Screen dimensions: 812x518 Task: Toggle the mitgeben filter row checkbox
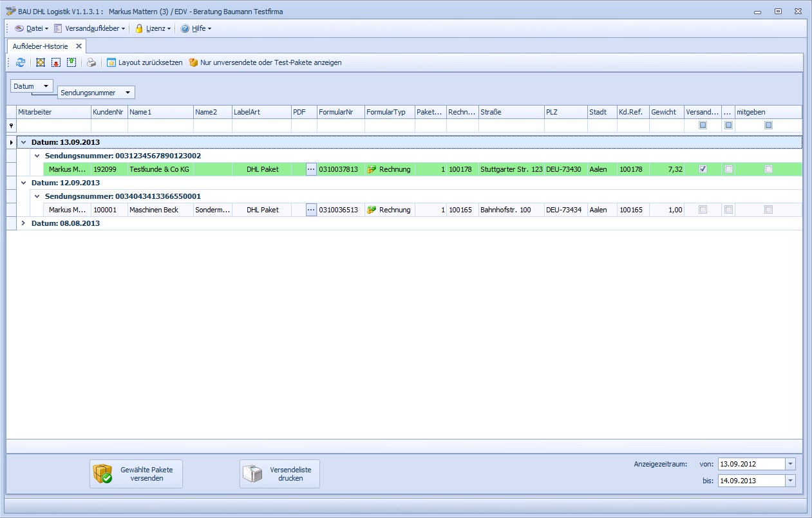click(768, 125)
